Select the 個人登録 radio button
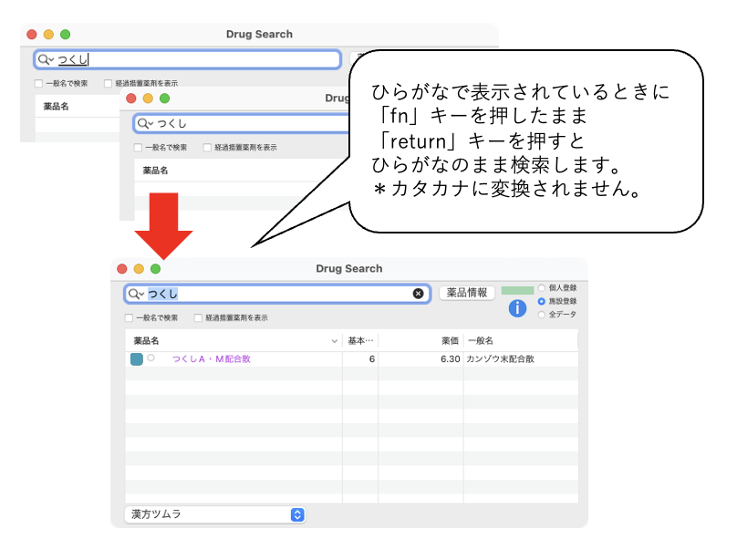This screenshot has width=737, height=560. 542,287
